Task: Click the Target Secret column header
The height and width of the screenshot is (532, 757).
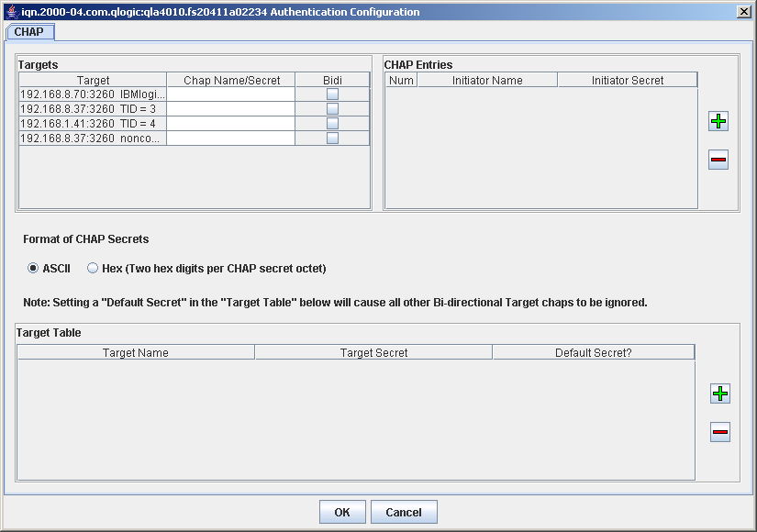Action: pos(373,352)
